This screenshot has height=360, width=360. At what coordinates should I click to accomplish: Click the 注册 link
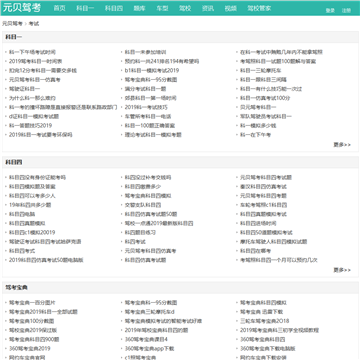point(346,10)
